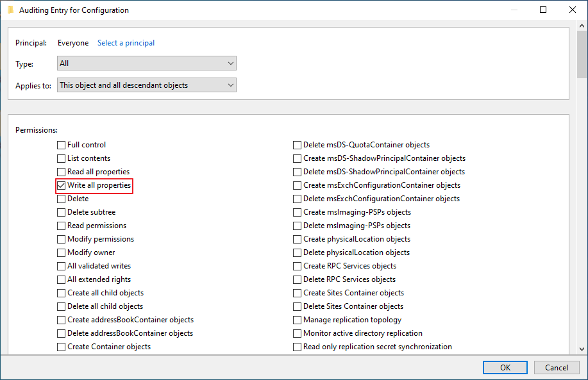Click the Cancel button
The width and height of the screenshot is (588, 380).
[x=557, y=368]
